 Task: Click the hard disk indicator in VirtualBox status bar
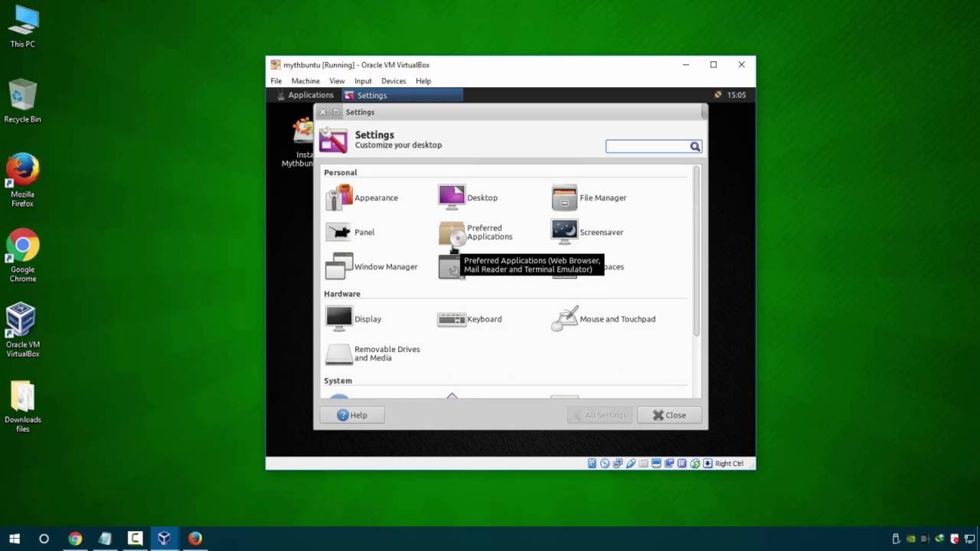(592, 463)
